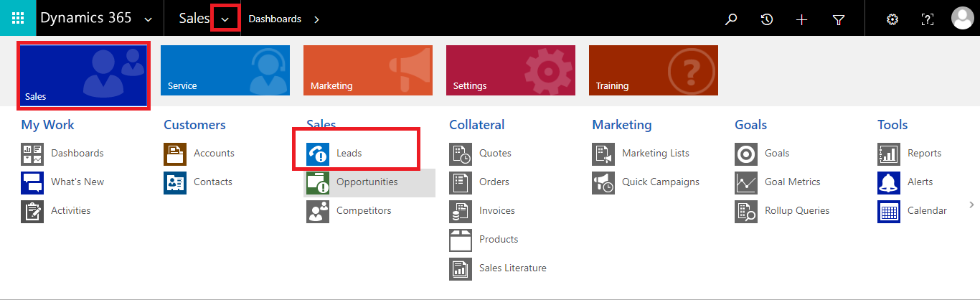Open the app launcher waffle icon
The height and width of the screenshot is (300, 980).
[x=18, y=18]
